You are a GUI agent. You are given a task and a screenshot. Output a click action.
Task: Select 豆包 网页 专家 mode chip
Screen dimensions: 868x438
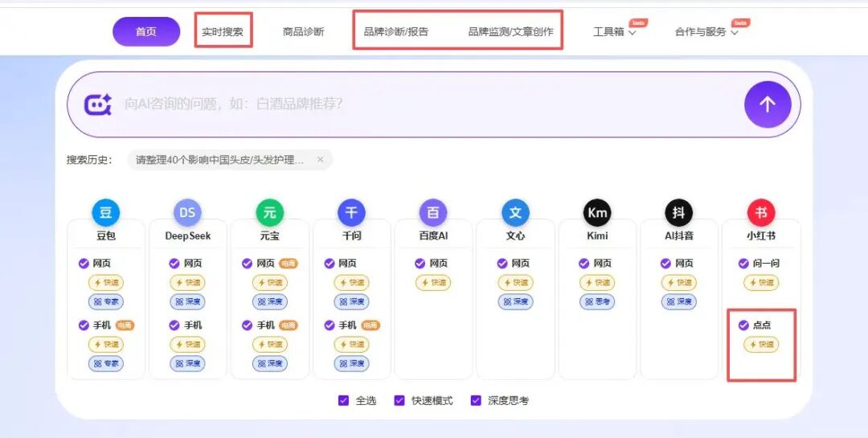106,302
